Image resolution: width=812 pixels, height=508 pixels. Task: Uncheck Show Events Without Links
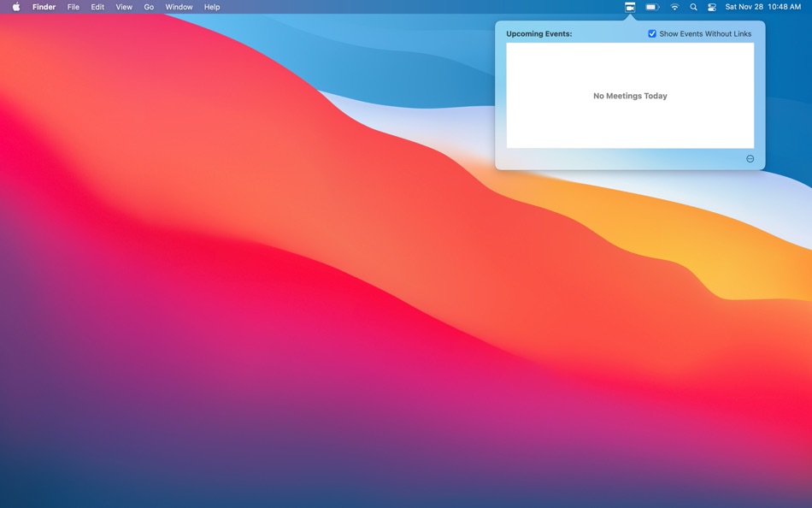coord(652,33)
